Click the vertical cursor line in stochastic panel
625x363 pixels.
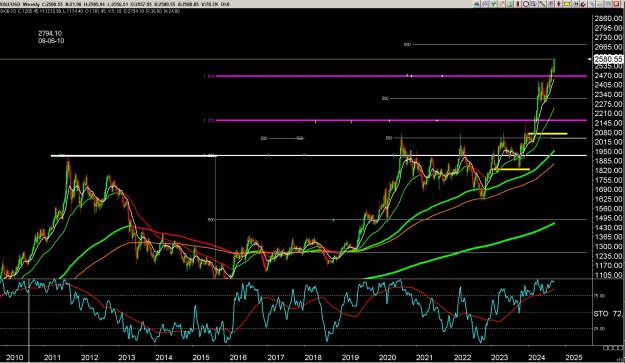pyautogui.click(x=29, y=312)
